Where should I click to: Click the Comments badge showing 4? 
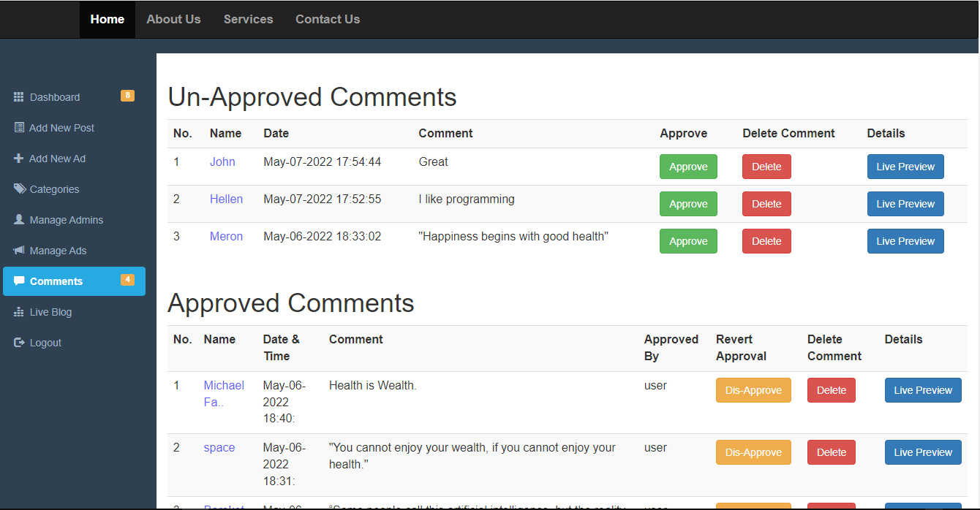127,280
